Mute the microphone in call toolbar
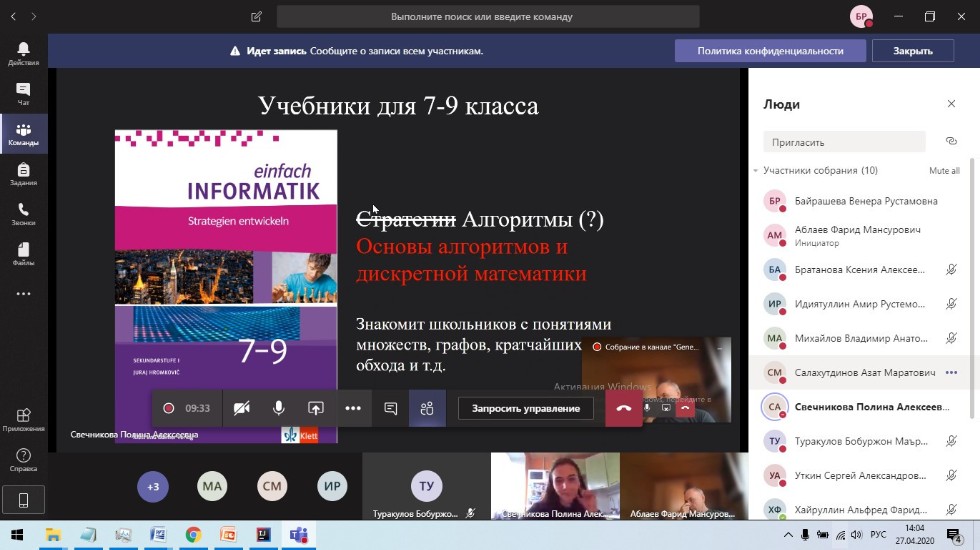Viewport: 980px width, 550px height. pyautogui.click(x=279, y=408)
